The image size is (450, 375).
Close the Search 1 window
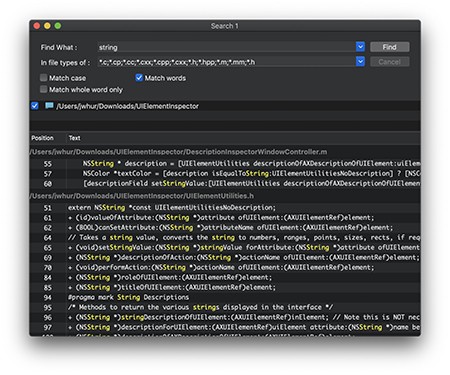point(37,26)
